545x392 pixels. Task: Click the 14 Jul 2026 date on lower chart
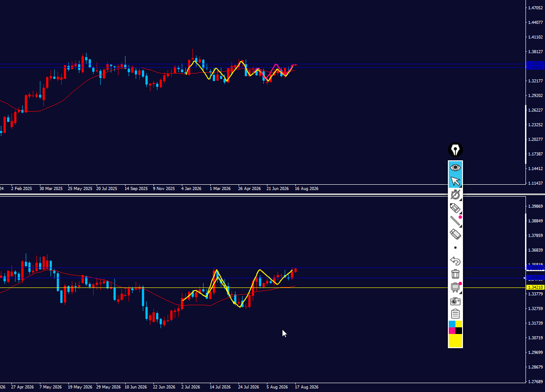[221, 387]
